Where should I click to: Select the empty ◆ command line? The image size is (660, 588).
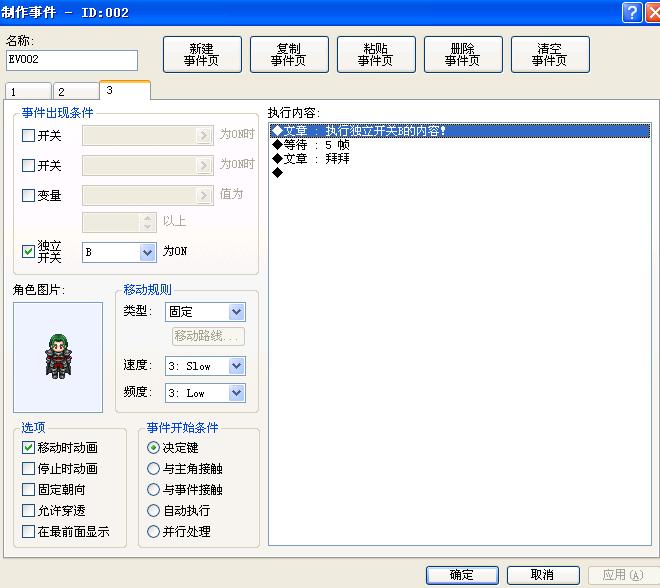pos(460,173)
